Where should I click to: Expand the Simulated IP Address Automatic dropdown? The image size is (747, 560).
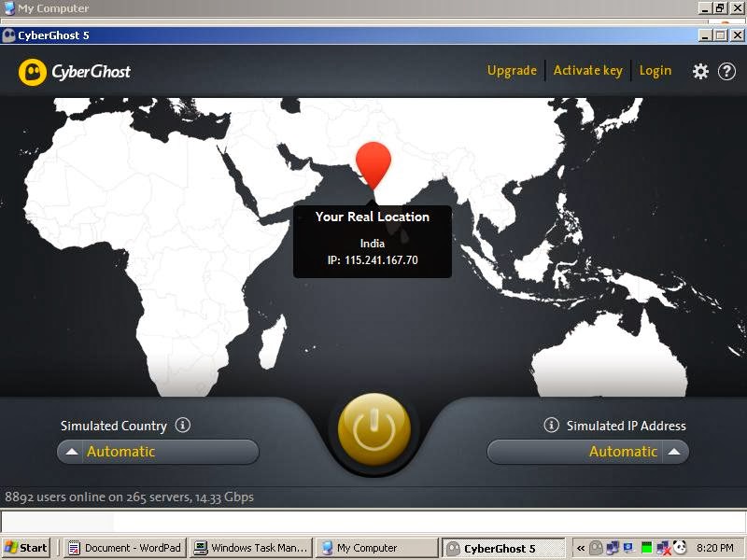pyautogui.click(x=588, y=452)
